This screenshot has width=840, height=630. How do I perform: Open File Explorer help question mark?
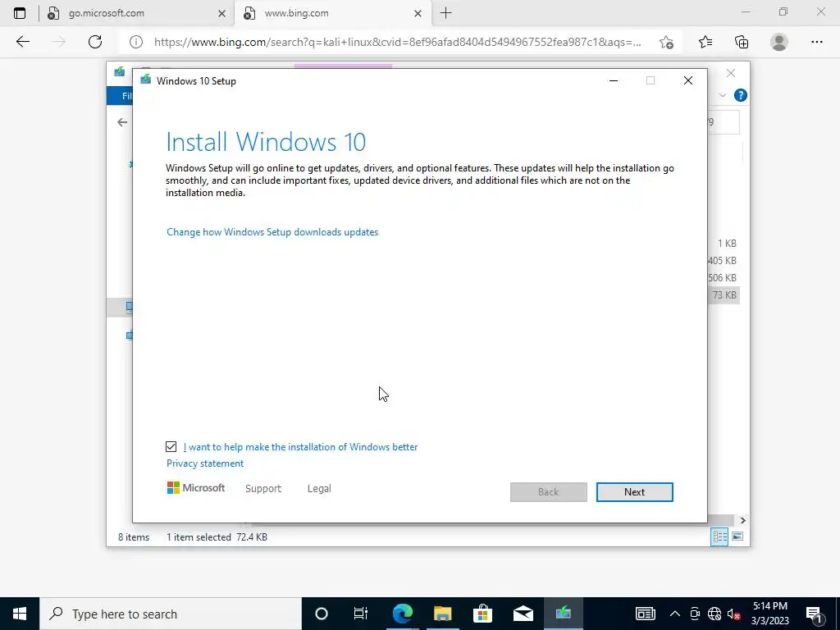(741, 95)
